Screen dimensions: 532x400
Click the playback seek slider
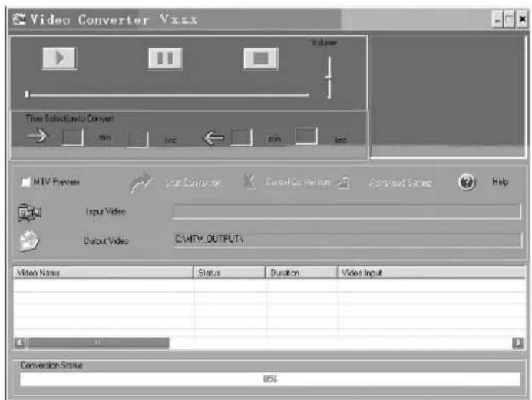[167, 94]
